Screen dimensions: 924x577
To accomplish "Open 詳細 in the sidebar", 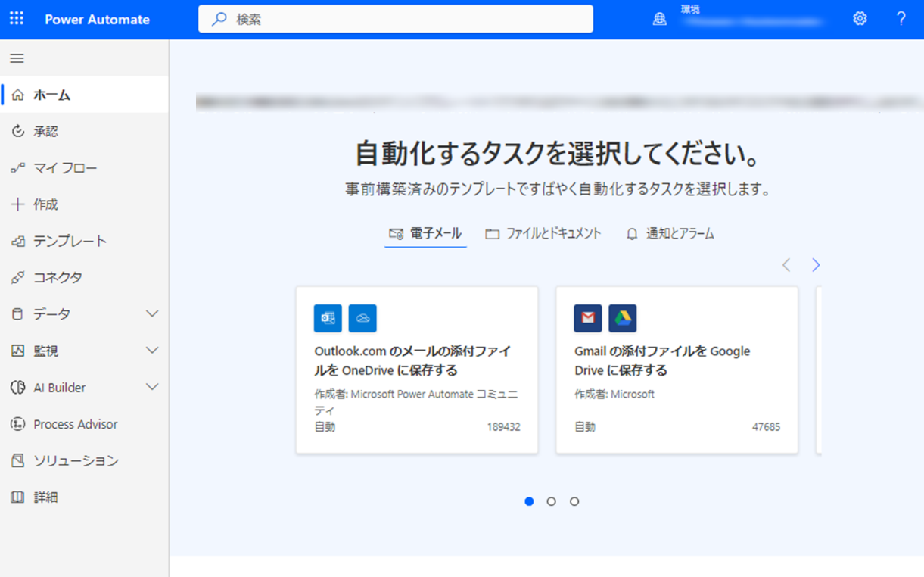I will (x=84, y=497).
